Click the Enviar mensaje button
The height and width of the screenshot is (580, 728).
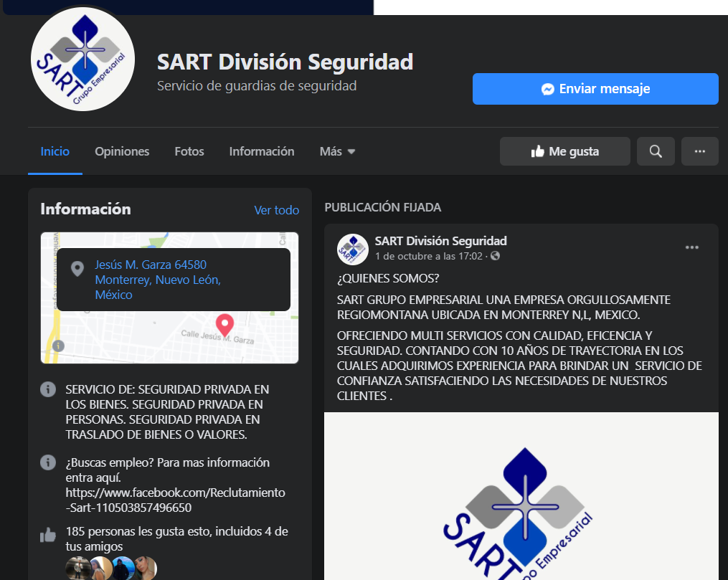595,89
